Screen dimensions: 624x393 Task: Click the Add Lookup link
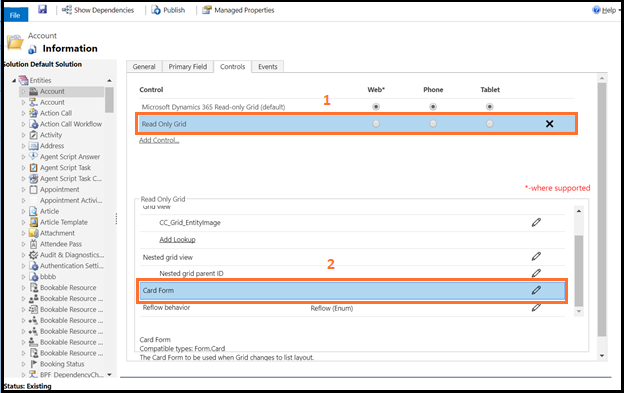[177, 239]
